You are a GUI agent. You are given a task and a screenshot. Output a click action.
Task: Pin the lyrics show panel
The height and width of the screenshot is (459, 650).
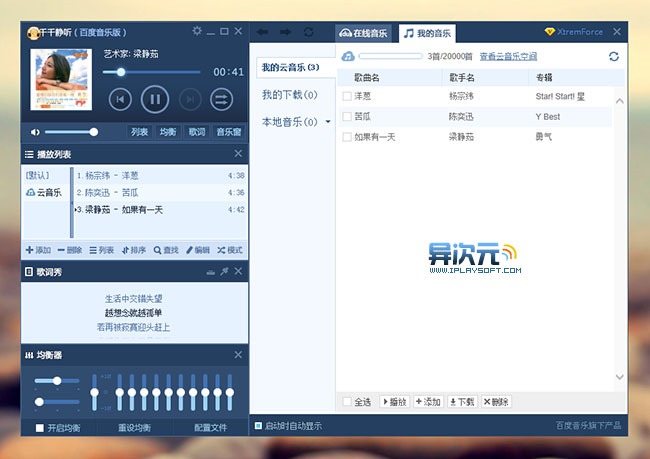224,272
